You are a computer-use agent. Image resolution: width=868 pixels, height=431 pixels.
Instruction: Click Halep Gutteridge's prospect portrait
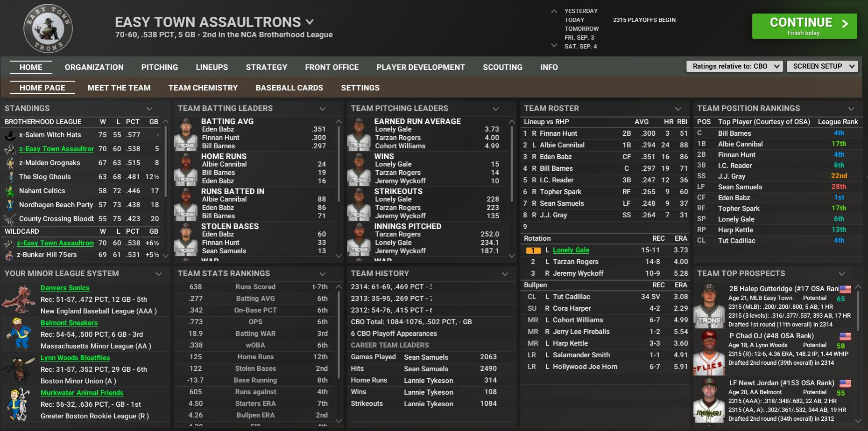click(x=709, y=306)
